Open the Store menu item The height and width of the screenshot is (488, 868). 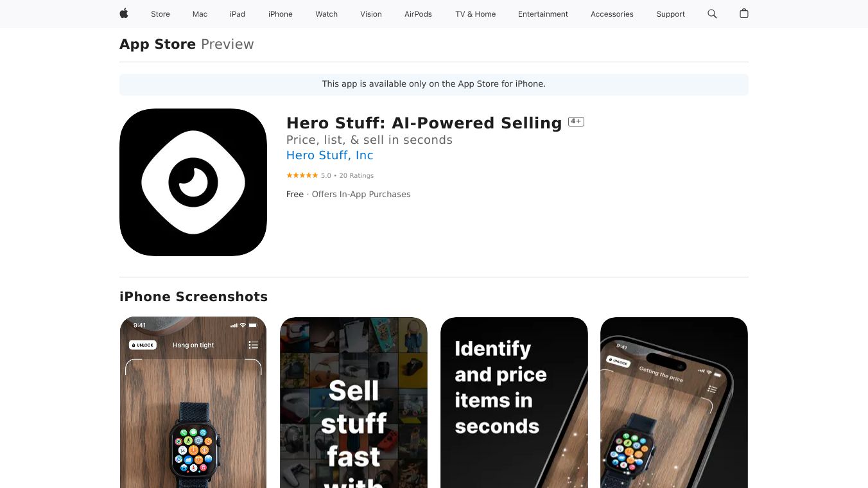coord(161,14)
